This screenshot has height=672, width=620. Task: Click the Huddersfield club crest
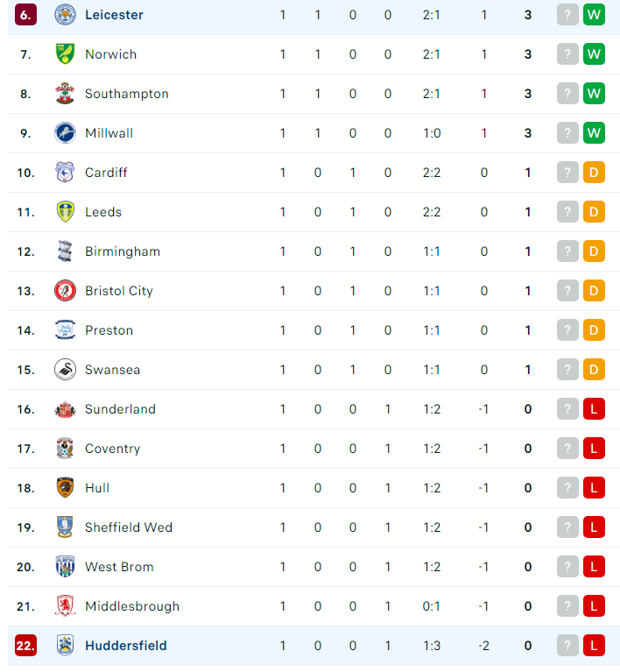click(x=65, y=646)
